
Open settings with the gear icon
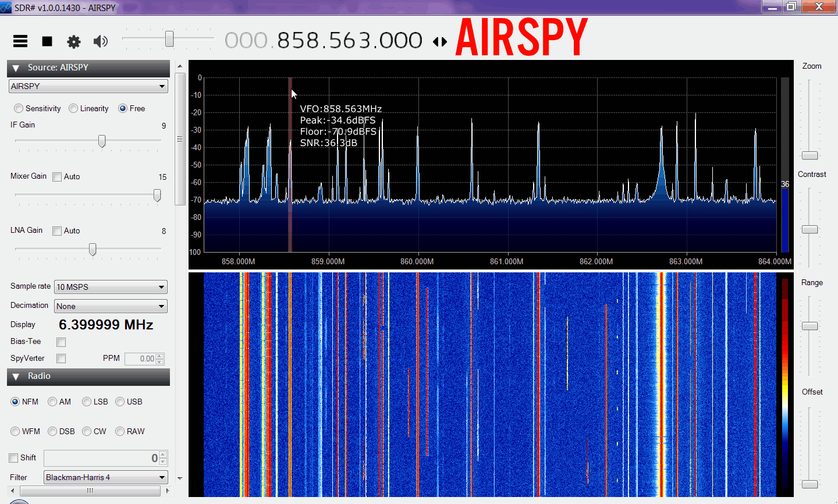tap(74, 42)
